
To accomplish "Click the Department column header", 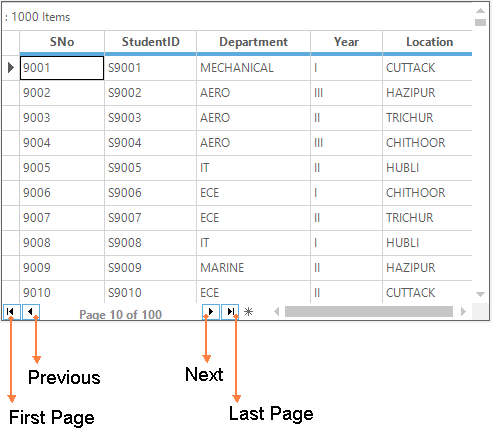I will click(253, 42).
